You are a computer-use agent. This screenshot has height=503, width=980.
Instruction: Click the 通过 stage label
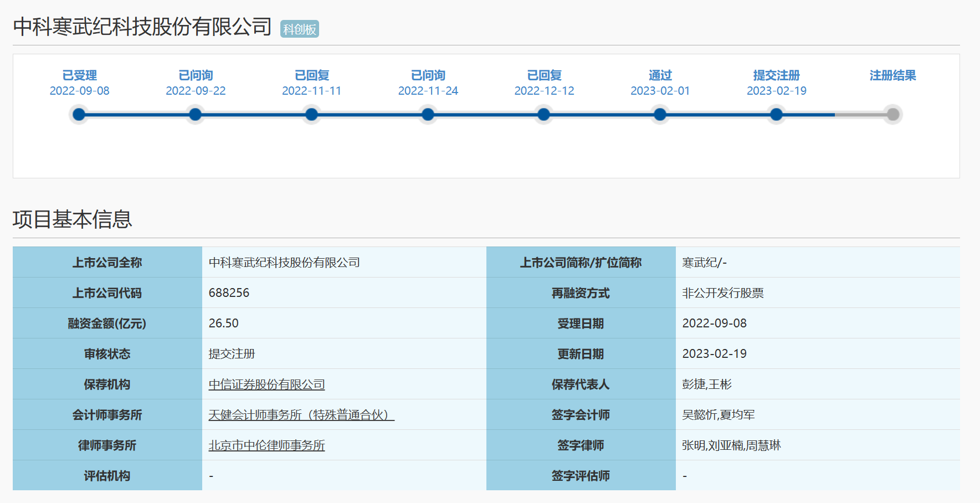click(660, 75)
